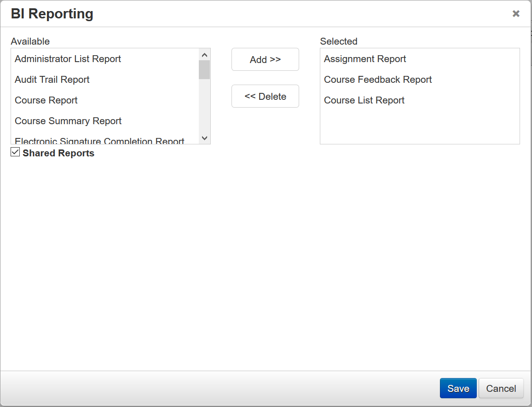Close the BI Reporting dialog

(x=516, y=14)
